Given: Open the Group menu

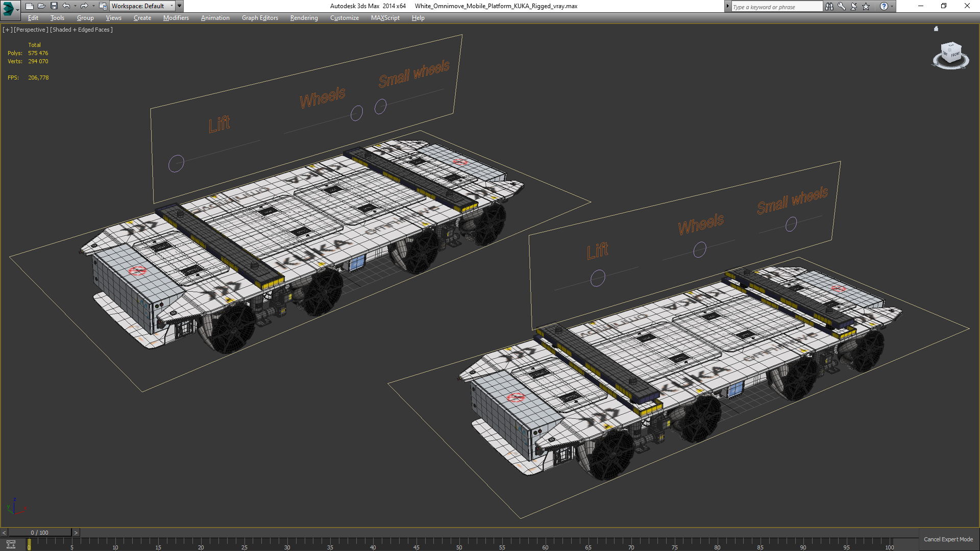Looking at the screenshot, I should [85, 18].
